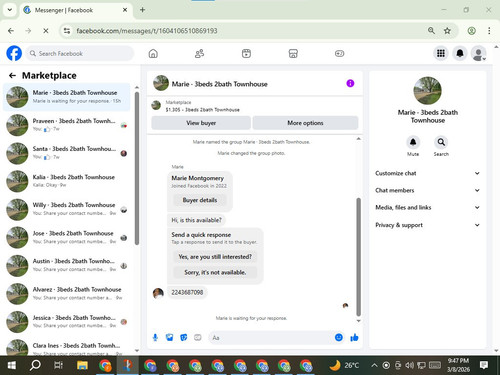The image size is (500, 375).
Task: Open the Friends icon in top navigation
Action: 199,53
